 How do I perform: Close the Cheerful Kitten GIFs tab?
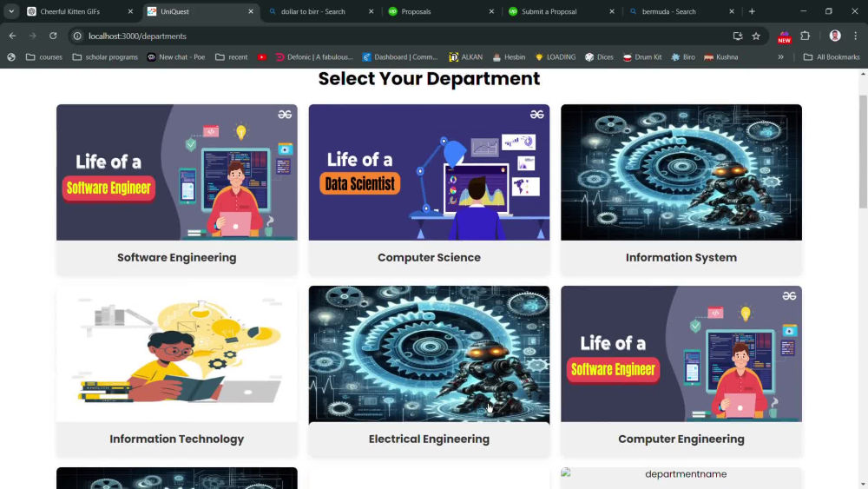coord(130,11)
